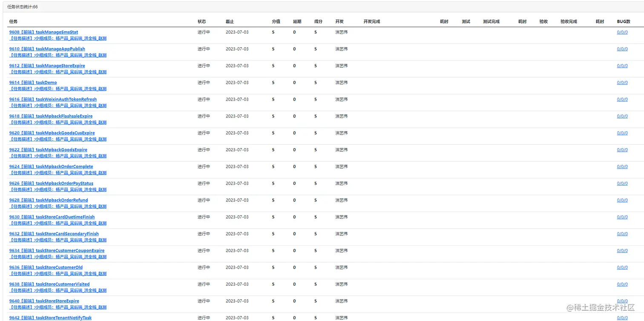Screen dimensions: 644x321
Task: Click the 截止 column header
Action: coord(230,22)
